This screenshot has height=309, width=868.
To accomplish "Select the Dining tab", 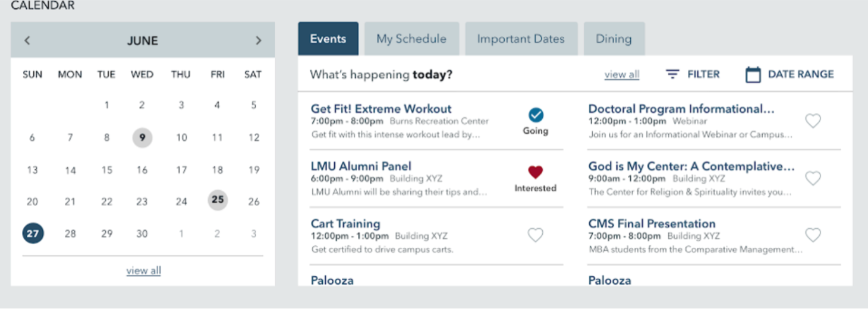I will (x=614, y=39).
